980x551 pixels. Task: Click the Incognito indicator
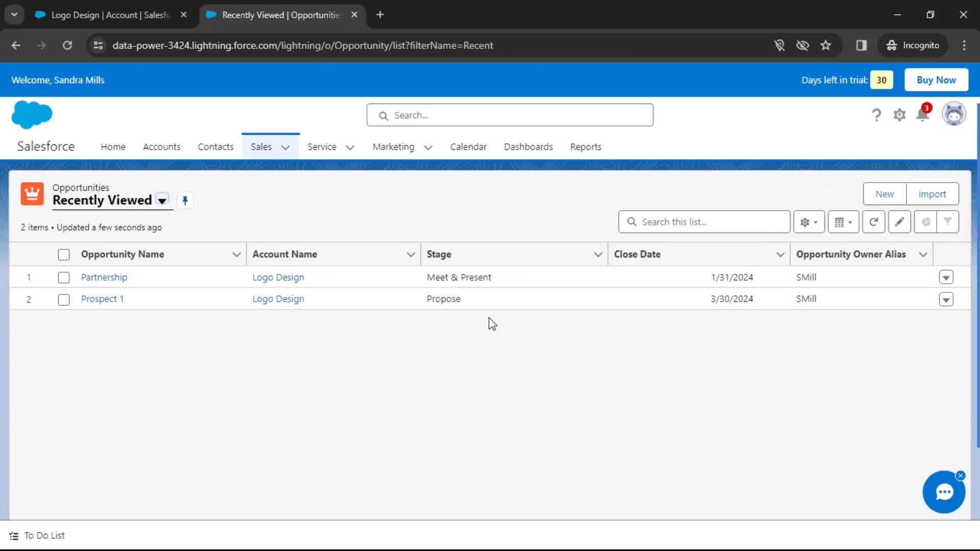pos(913,45)
